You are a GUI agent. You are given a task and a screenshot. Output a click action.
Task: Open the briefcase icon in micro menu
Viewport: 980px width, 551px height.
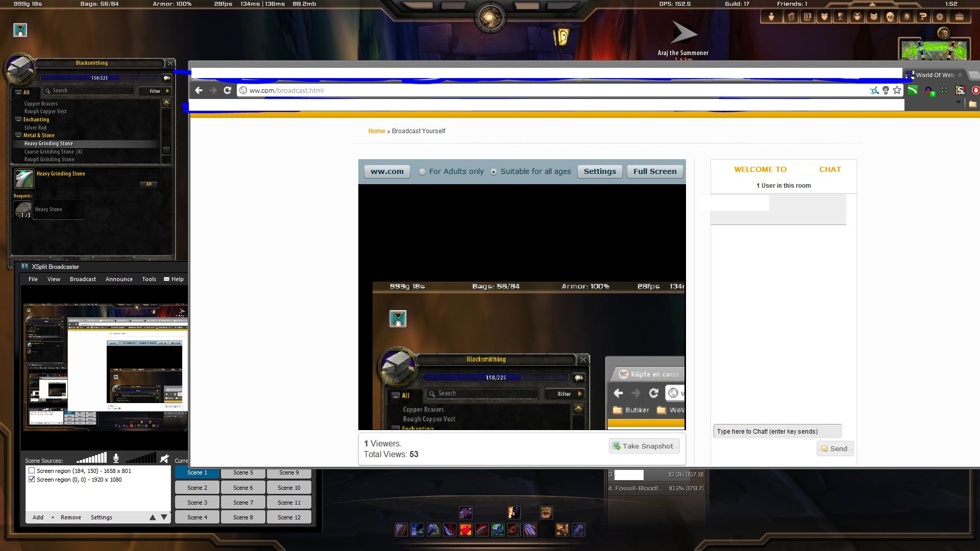pyautogui.click(x=959, y=17)
